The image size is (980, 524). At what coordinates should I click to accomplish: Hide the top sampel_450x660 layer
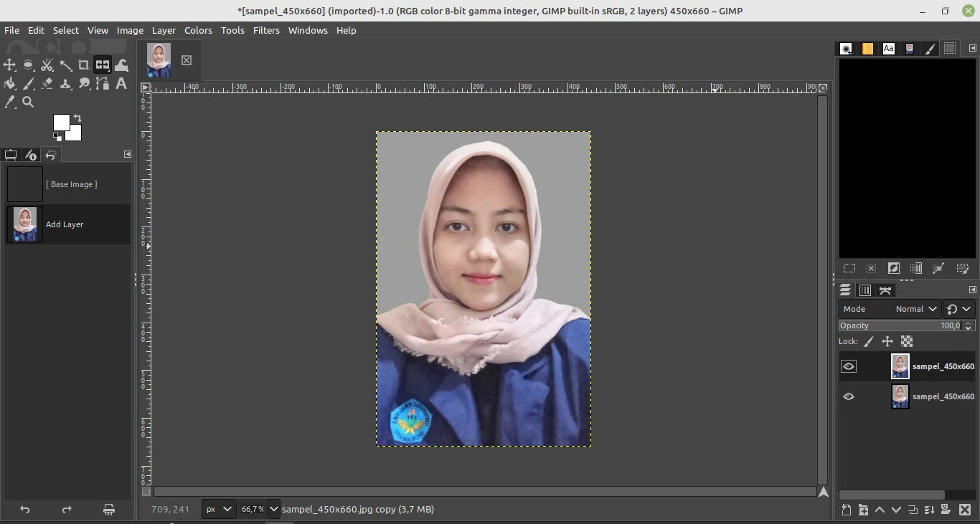849,366
